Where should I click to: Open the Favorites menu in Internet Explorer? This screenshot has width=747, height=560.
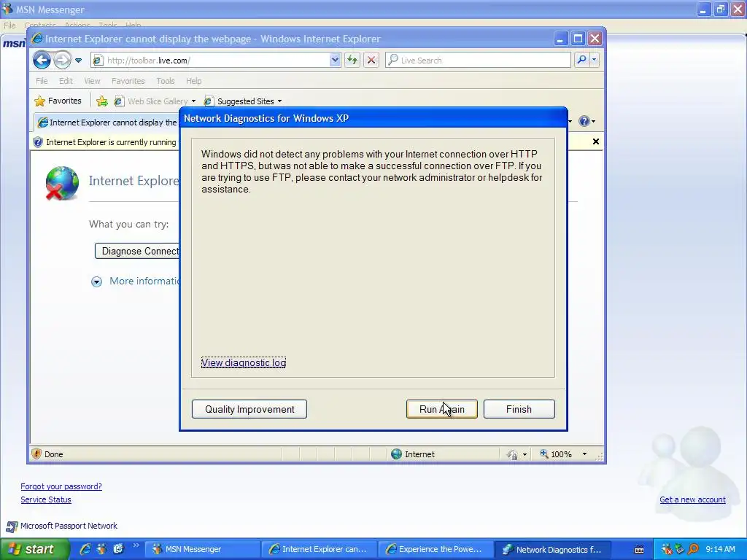pyautogui.click(x=128, y=81)
